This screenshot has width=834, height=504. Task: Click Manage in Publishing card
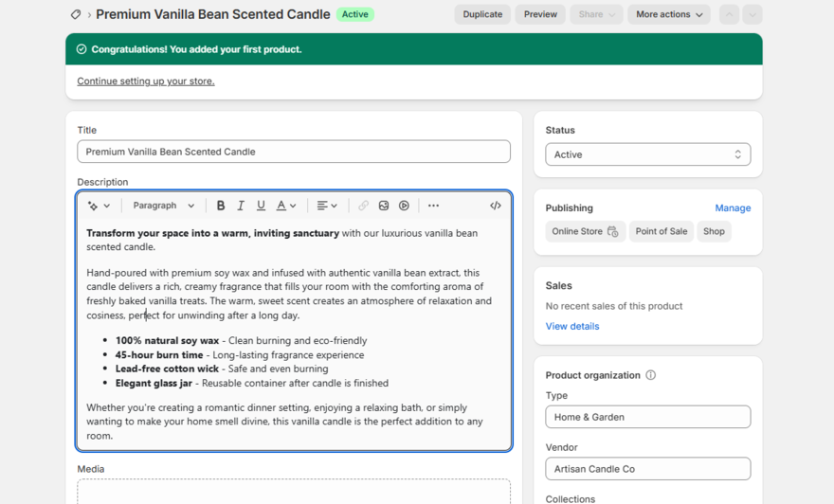[733, 207]
